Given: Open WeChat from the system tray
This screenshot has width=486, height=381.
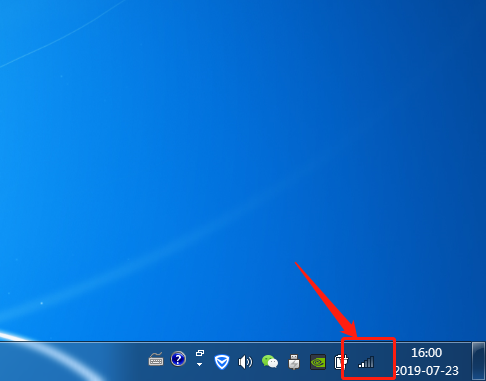Looking at the screenshot, I should pos(270,362).
